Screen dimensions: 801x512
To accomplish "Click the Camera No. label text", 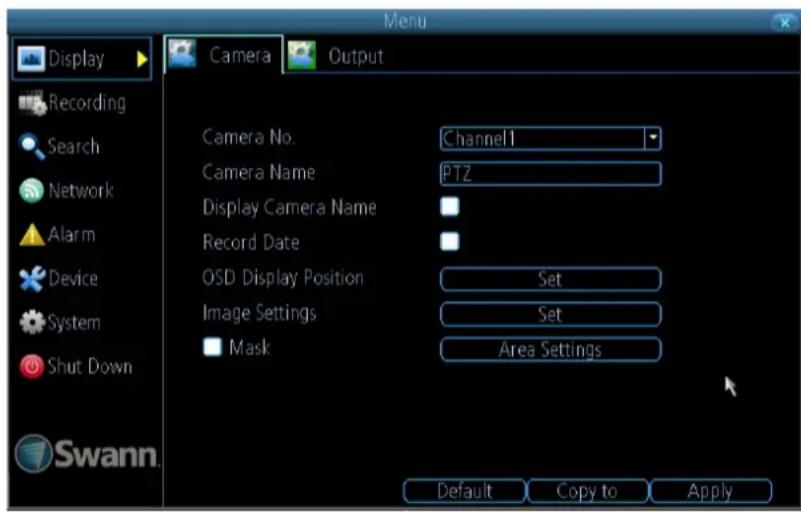I will pos(248,137).
